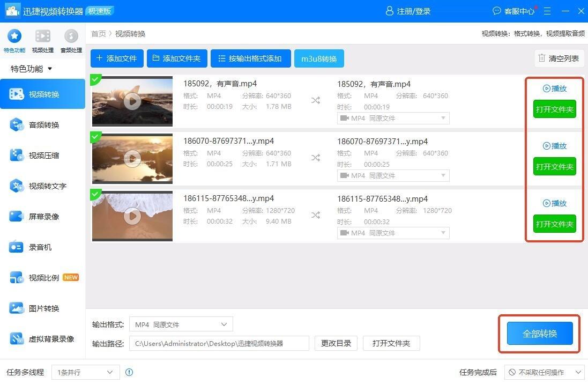Play the 186115 video thumbnail

tap(132, 216)
